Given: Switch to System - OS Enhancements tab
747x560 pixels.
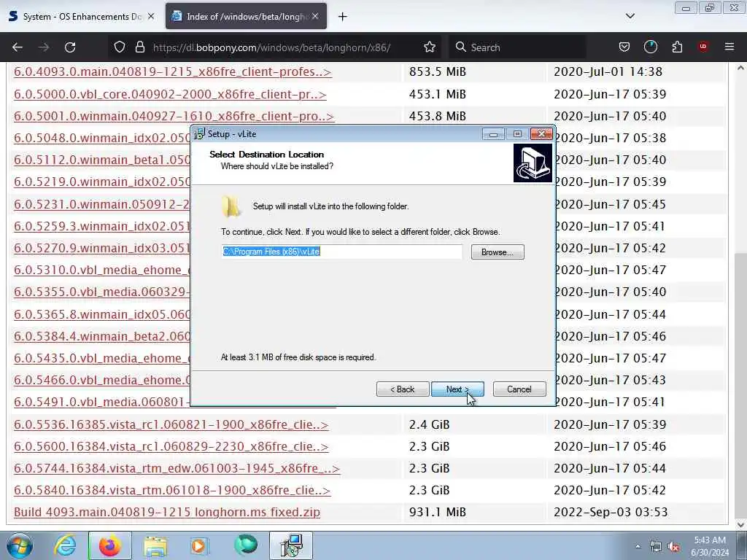Looking at the screenshot, I should coord(82,17).
